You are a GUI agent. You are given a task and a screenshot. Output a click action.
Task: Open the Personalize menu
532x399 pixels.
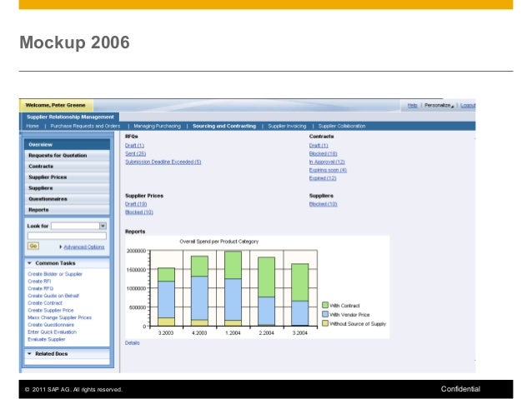pyautogui.click(x=439, y=106)
